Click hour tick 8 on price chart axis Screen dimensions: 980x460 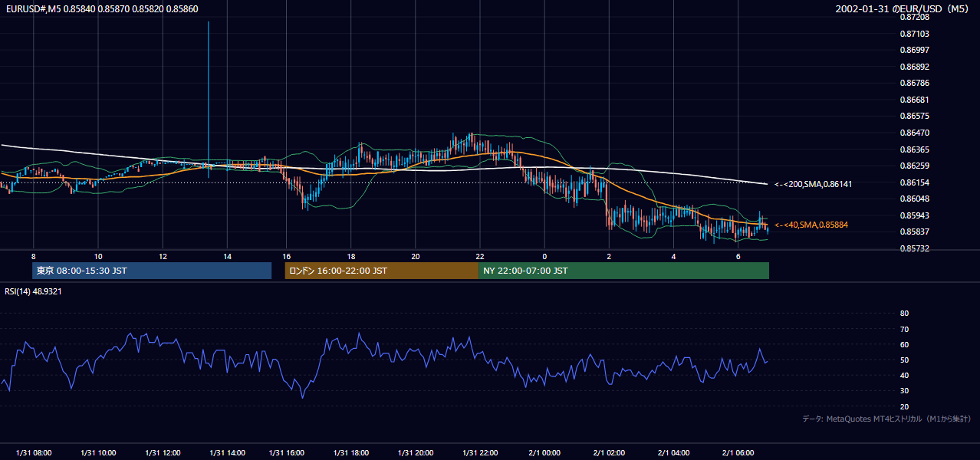point(34,256)
